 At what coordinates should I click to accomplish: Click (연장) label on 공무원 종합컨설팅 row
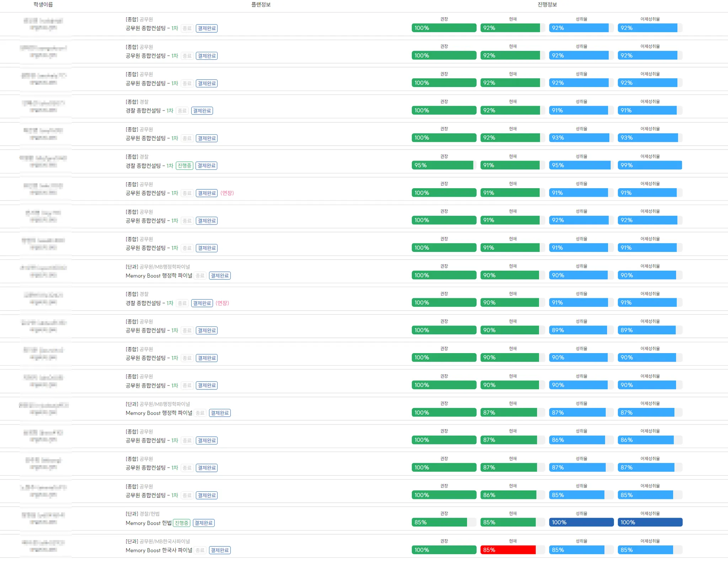point(227,193)
